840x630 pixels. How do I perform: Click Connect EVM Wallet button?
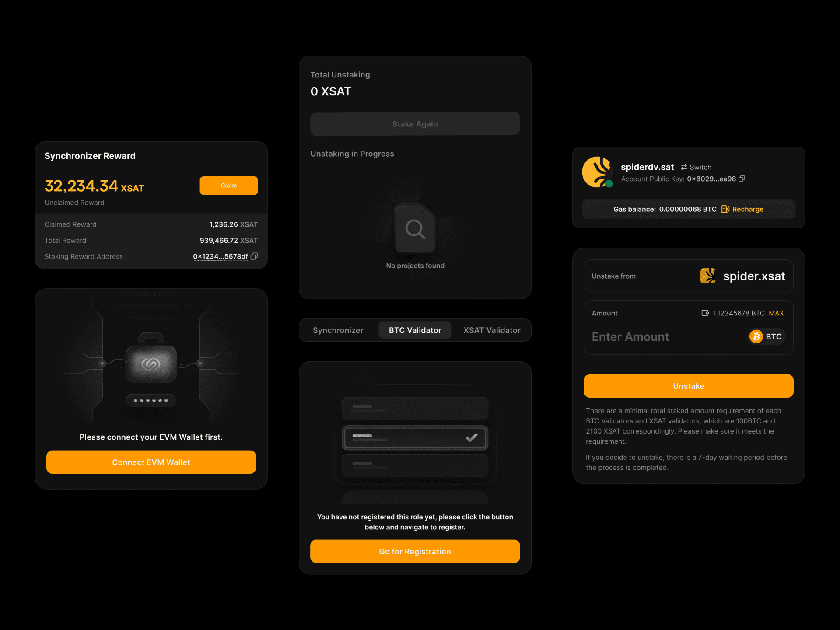click(x=151, y=462)
